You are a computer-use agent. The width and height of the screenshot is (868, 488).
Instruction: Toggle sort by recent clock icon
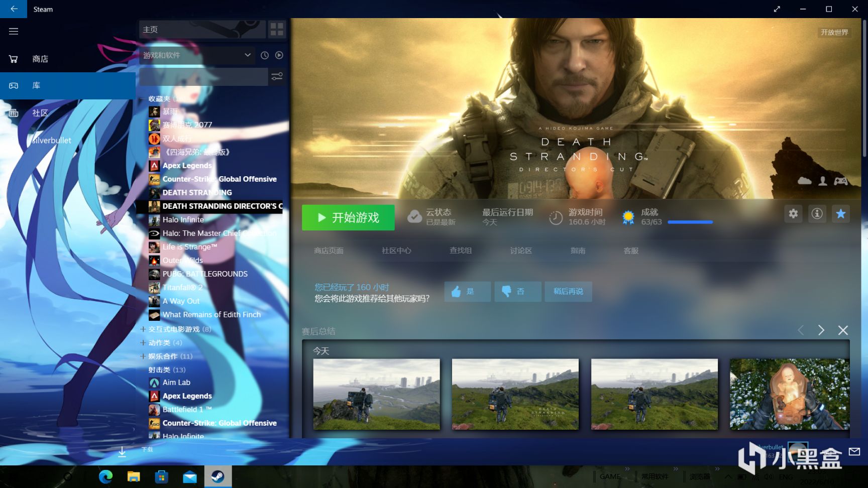click(x=265, y=55)
